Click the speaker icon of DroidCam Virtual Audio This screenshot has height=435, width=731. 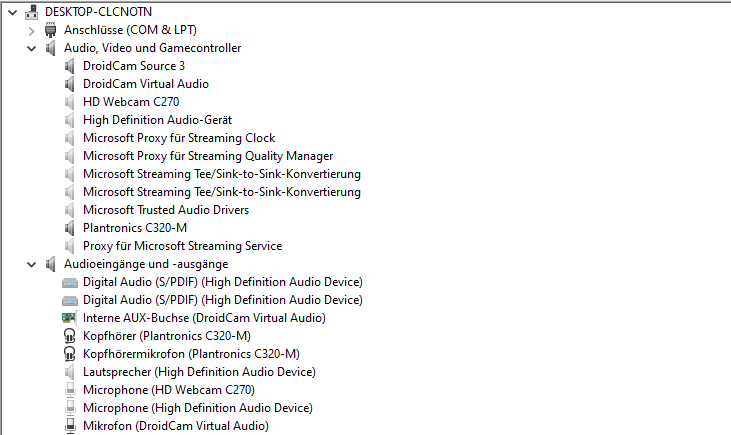69,84
